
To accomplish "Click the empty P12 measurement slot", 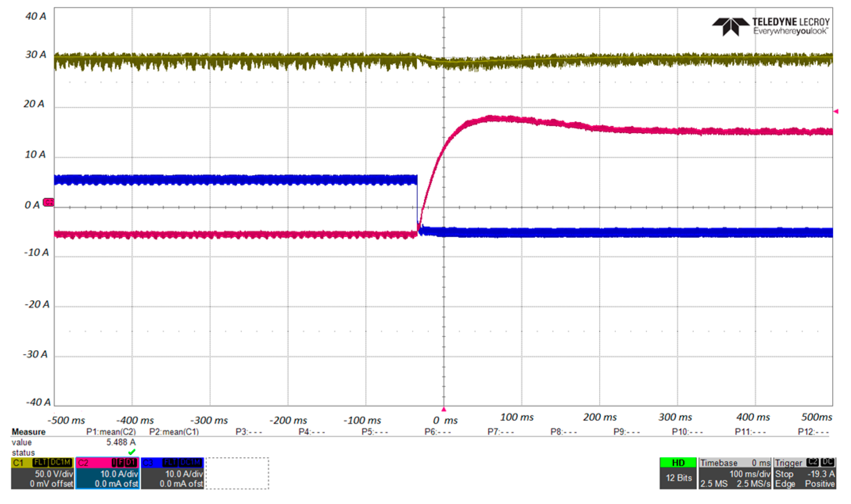I will [813, 432].
